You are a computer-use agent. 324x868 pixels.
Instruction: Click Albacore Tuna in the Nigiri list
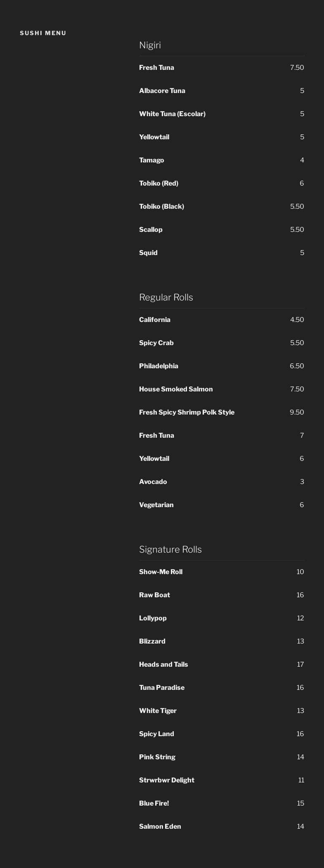point(162,91)
